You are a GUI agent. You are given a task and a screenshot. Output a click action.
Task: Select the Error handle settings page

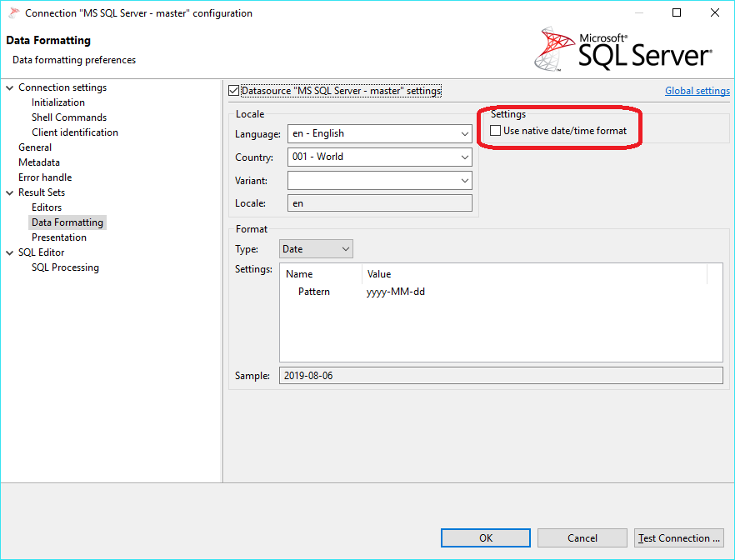pyautogui.click(x=44, y=177)
